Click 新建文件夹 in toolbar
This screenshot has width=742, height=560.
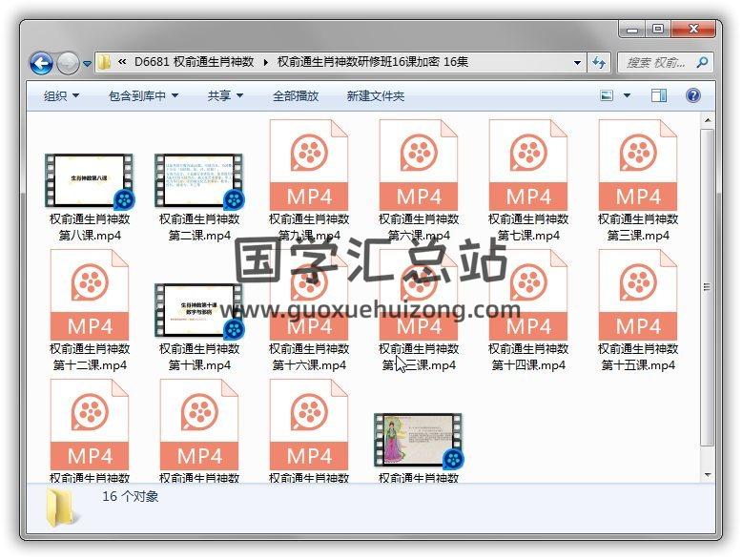375,96
